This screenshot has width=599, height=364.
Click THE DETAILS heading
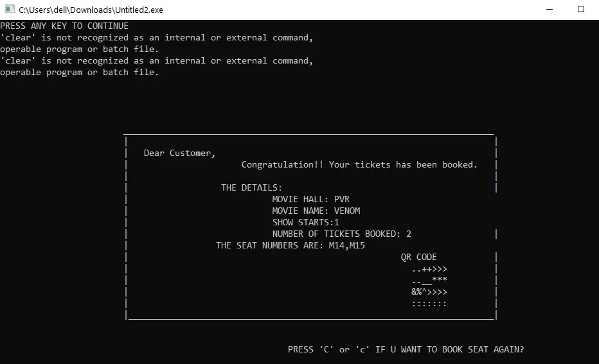(x=251, y=188)
